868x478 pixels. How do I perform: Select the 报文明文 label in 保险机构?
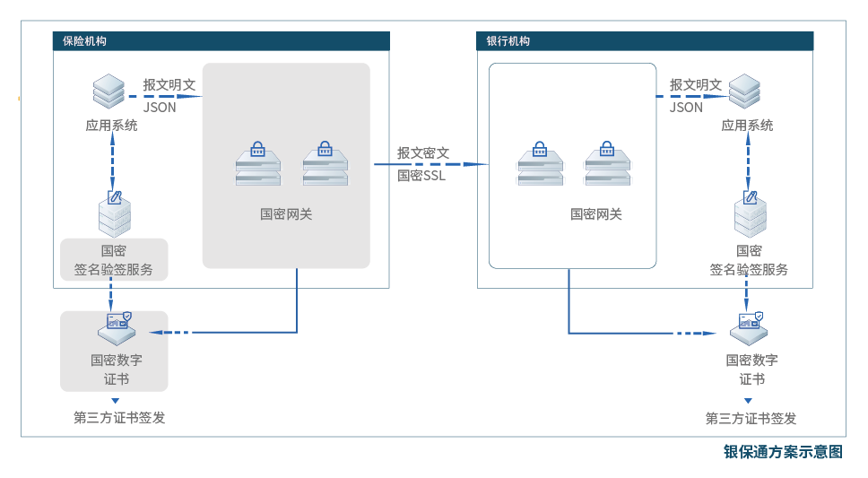pyautogui.click(x=169, y=84)
